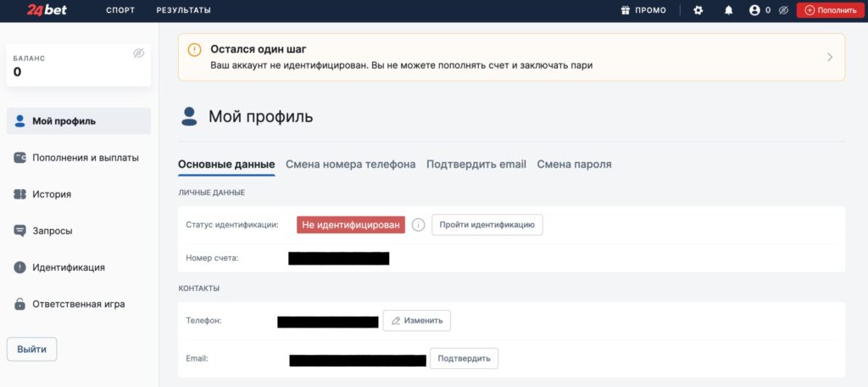Click the Остался один шаг heading text
868x387 pixels.
coord(259,49)
